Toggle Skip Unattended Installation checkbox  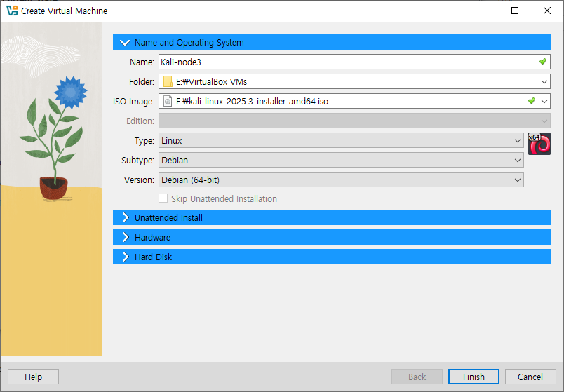click(163, 198)
